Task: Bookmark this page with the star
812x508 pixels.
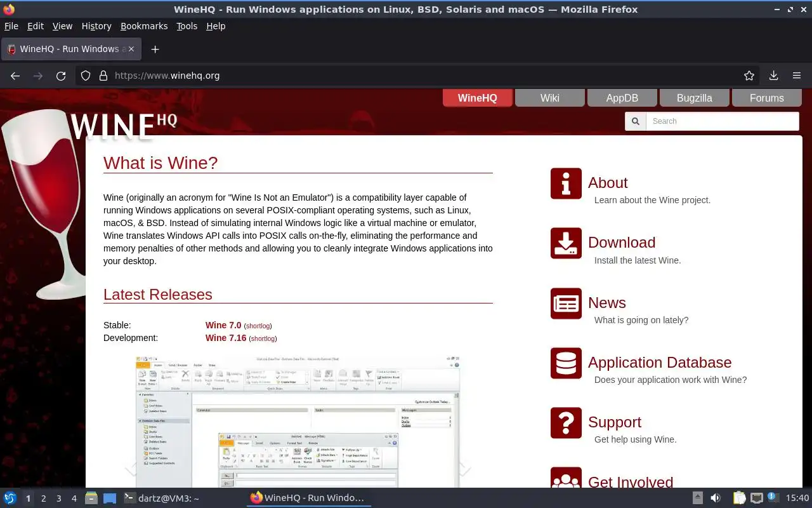Action: click(x=749, y=76)
